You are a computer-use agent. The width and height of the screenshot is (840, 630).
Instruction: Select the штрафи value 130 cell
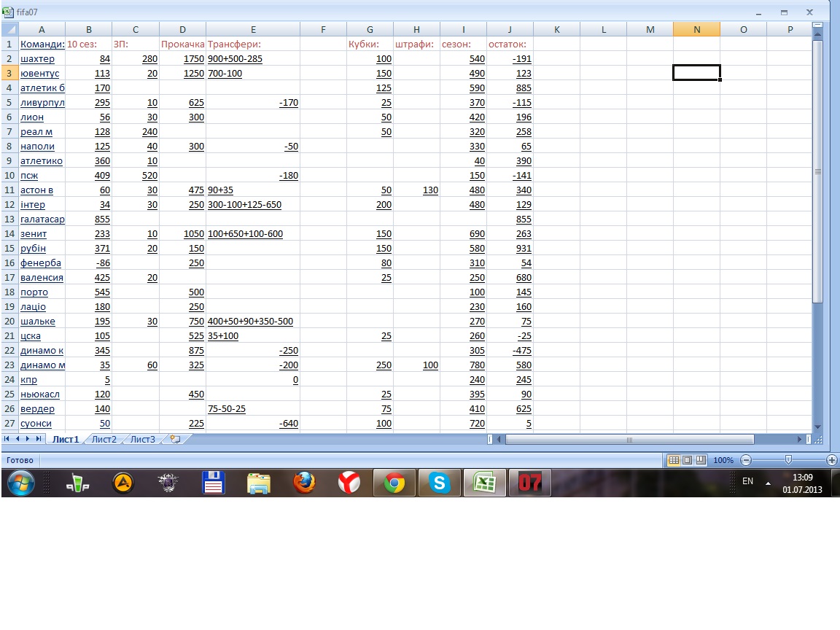pos(416,190)
